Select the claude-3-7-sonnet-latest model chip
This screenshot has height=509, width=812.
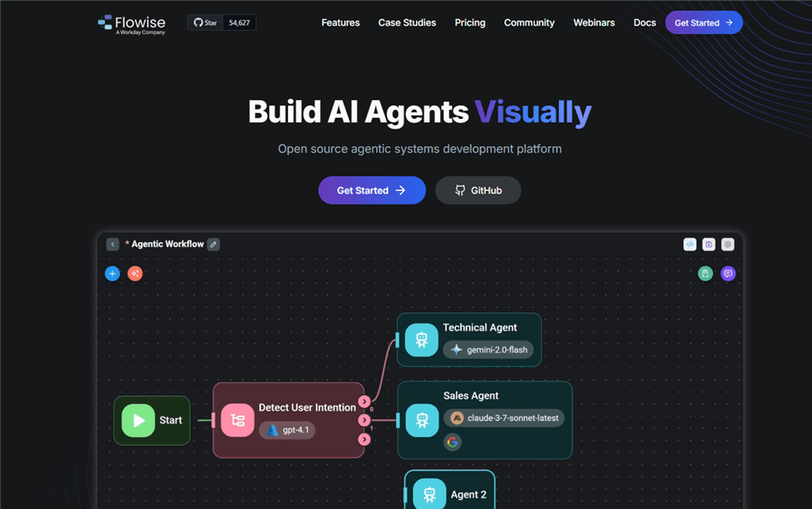pos(504,417)
